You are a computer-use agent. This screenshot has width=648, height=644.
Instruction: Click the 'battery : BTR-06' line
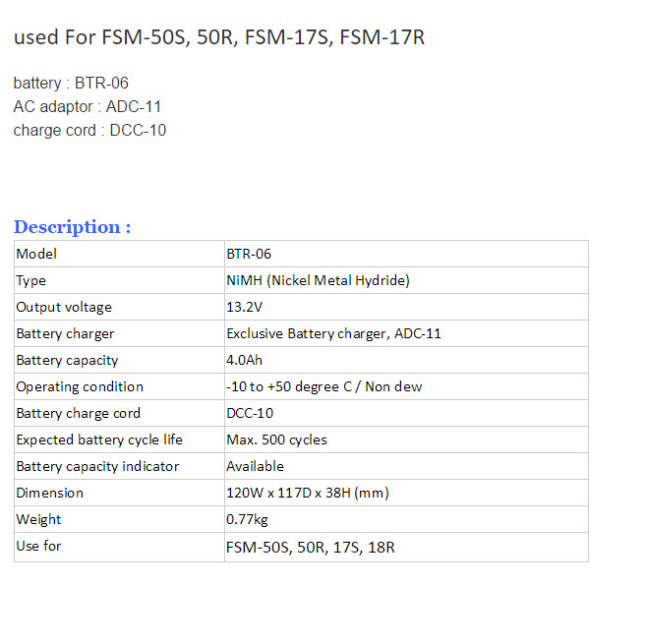[71, 83]
